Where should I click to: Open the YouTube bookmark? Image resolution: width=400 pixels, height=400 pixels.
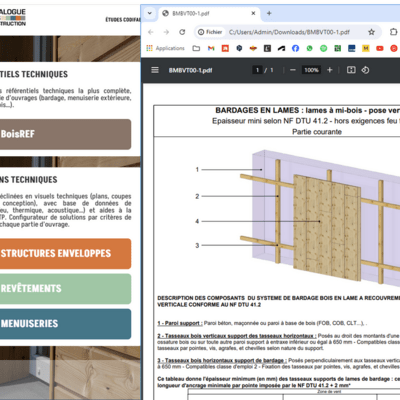click(380, 48)
